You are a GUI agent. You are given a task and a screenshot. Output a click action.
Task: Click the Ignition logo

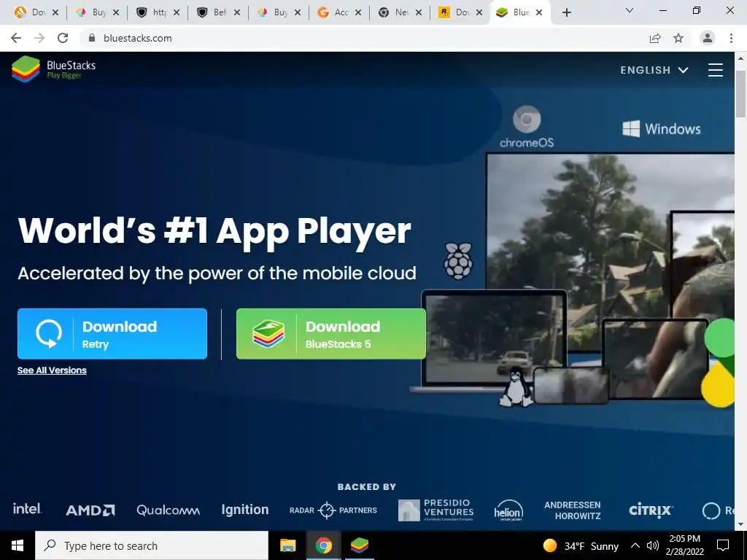[x=245, y=510]
